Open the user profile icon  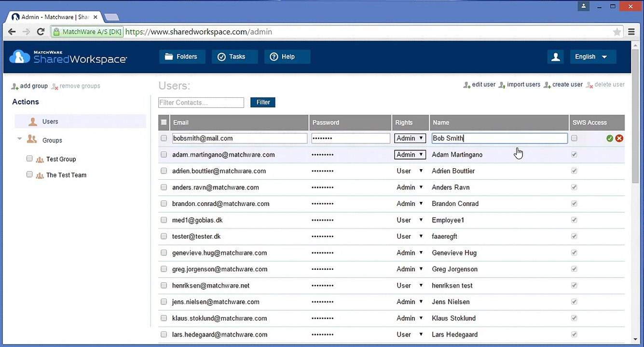tap(556, 57)
